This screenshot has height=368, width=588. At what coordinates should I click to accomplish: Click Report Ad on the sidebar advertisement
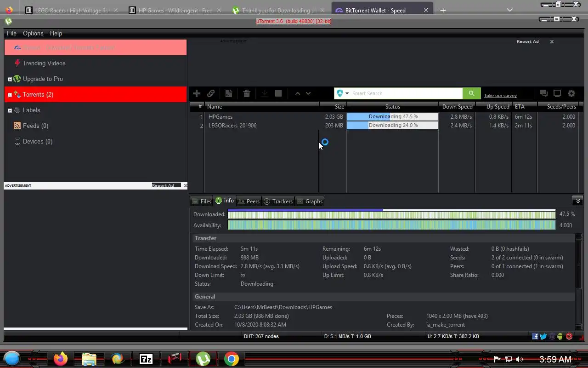pos(163,185)
